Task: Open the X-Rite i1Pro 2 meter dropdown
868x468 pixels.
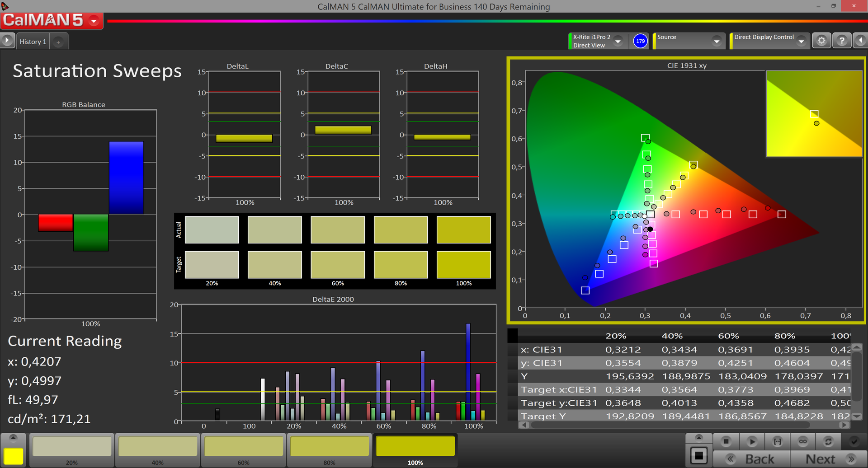Action: pos(618,41)
